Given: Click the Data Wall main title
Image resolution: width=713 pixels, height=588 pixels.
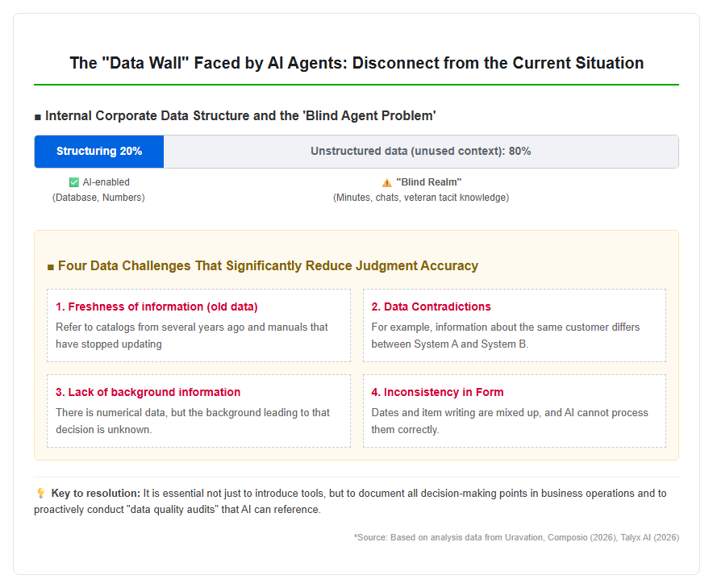Looking at the screenshot, I should pyautogui.click(x=356, y=63).
